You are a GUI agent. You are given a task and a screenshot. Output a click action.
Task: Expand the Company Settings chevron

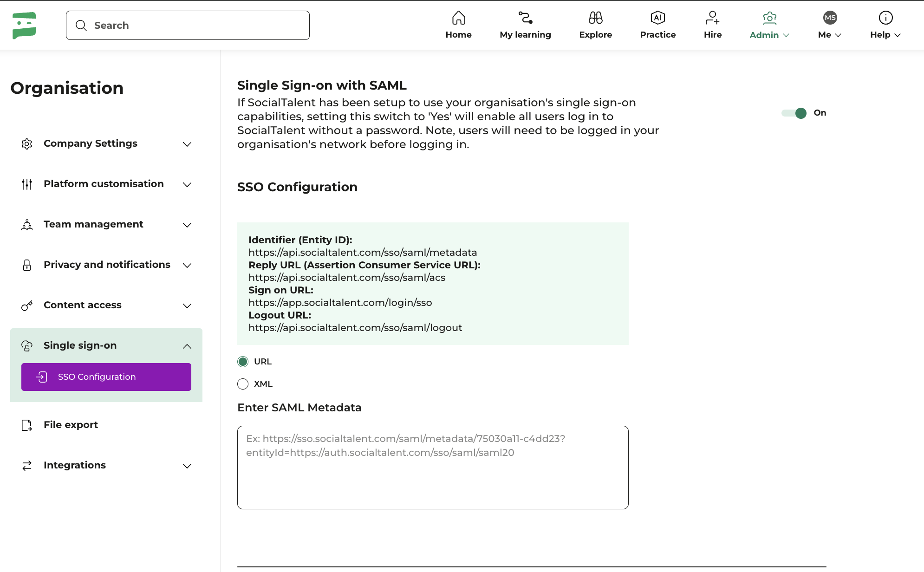tap(187, 144)
